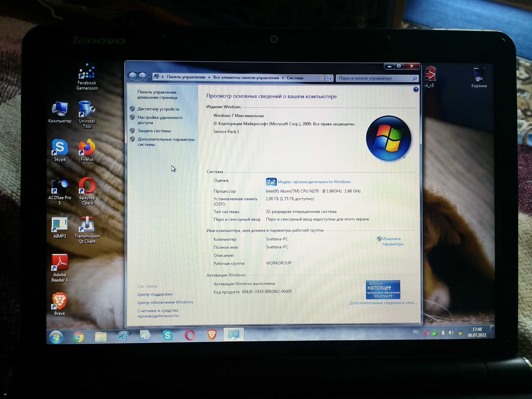Open the speaker application taskbar icon

[x=145, y=335]
